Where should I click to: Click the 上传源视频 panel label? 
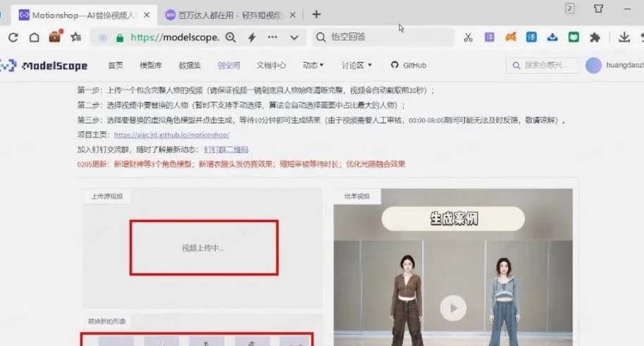click(107, 197)
